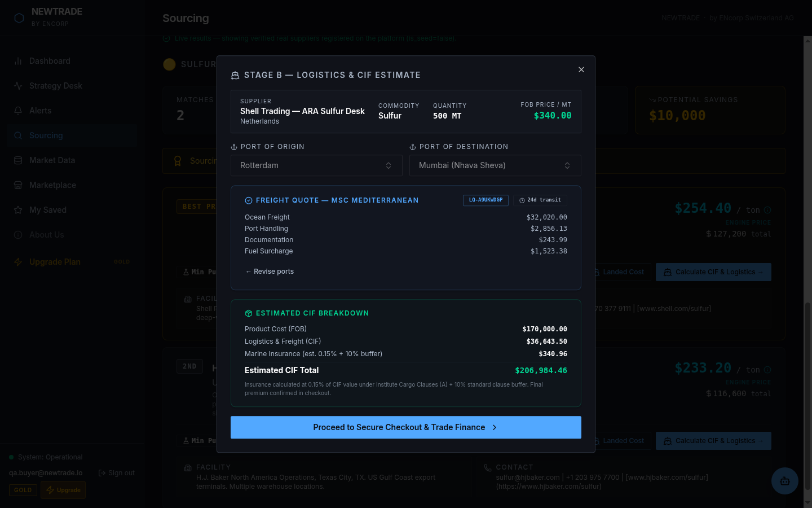812x508 pixels.
Task: Open the chatbot assistant floating button
Action: point(785,481)
